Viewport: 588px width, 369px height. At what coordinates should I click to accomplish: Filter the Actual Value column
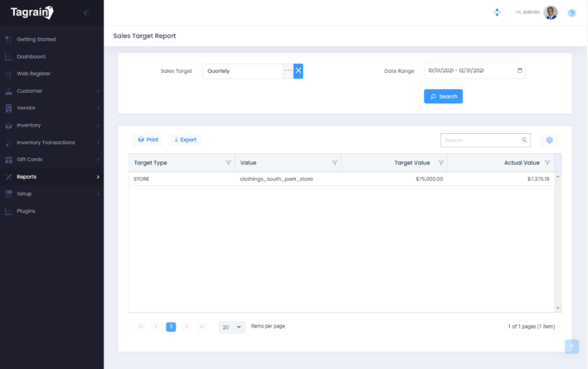(547, 163)
